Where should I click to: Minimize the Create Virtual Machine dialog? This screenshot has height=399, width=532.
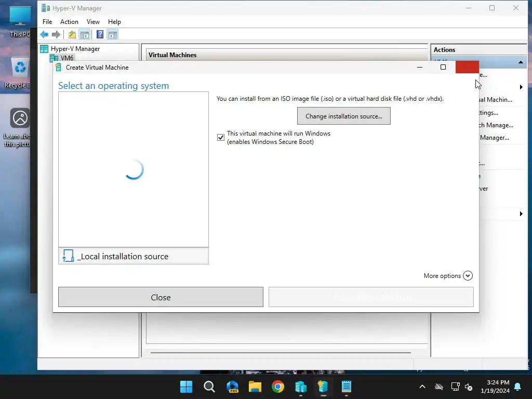pos(420,67)
